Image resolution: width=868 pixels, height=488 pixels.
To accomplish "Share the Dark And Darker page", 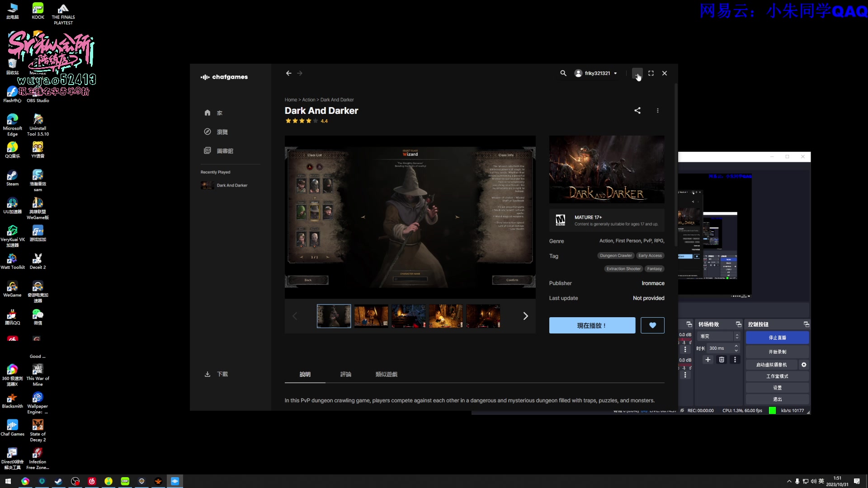I will point(637,110).
